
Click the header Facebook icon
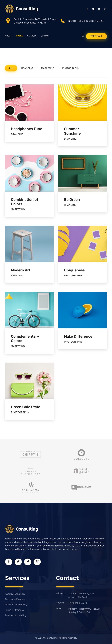[x=87, y=9]
